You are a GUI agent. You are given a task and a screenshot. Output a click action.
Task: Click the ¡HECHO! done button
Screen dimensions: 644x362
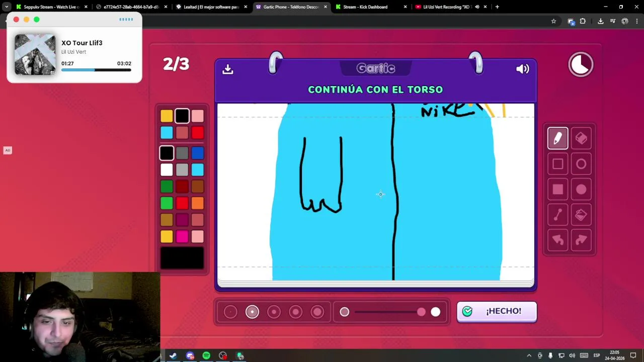pyautogui.click(x=497, y=311)
